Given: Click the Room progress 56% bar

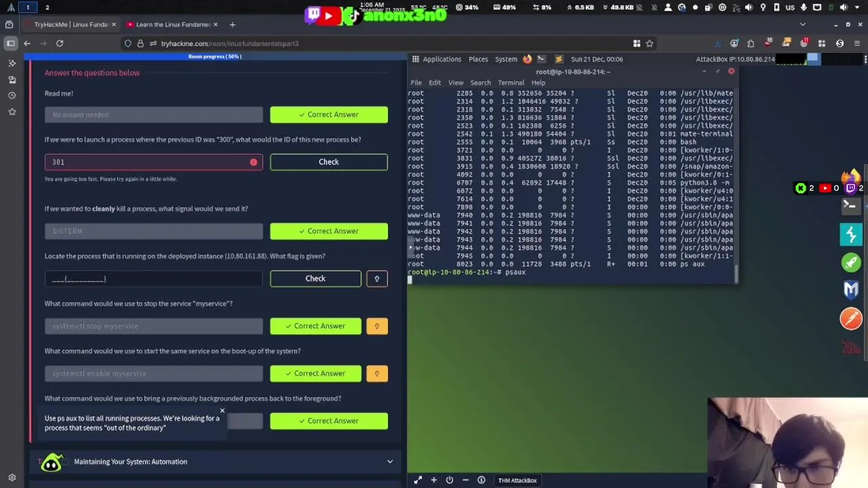Looking at the screenshot, I should [215, 56].
